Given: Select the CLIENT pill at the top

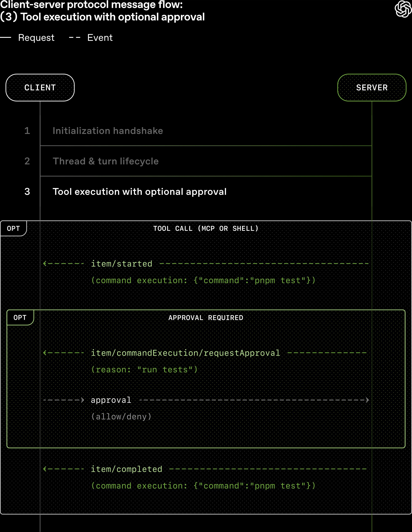Looking at the screenshot, I should pos(40,87).
